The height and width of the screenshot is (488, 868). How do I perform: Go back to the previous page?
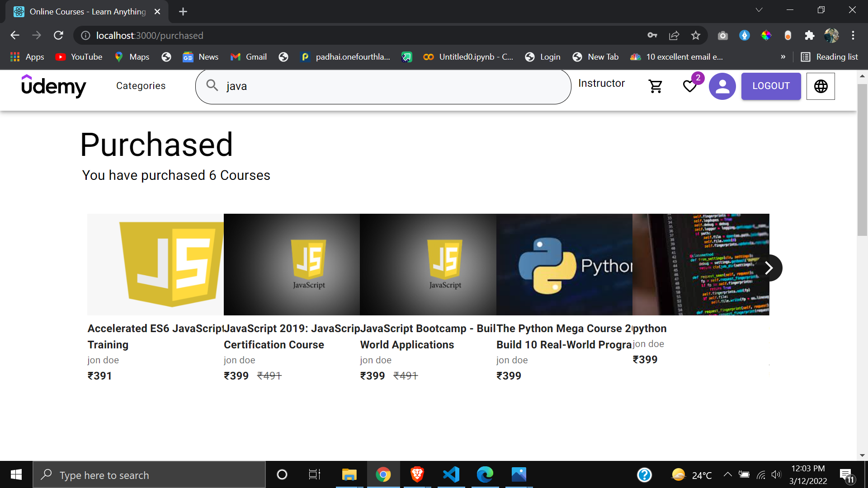pos(15,35)
